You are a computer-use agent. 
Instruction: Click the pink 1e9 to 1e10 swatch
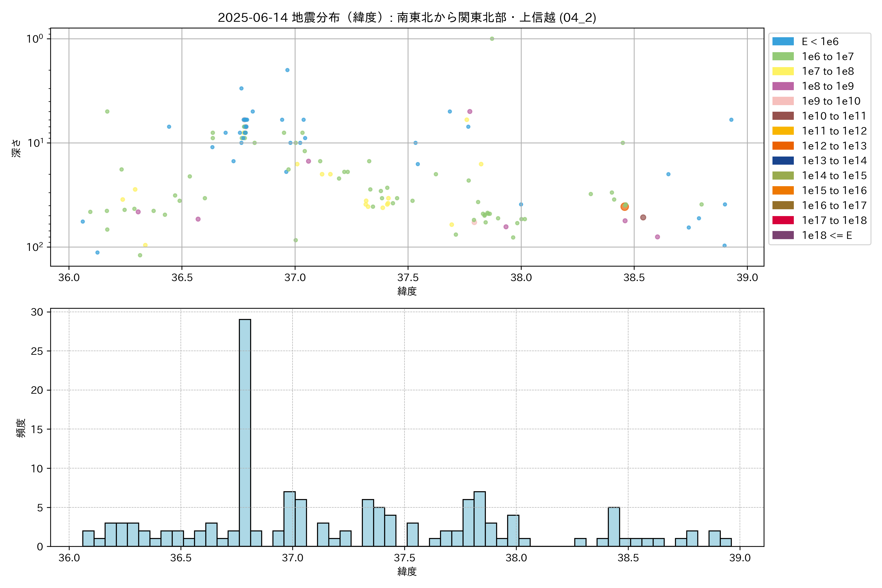(x=783, y=101)
